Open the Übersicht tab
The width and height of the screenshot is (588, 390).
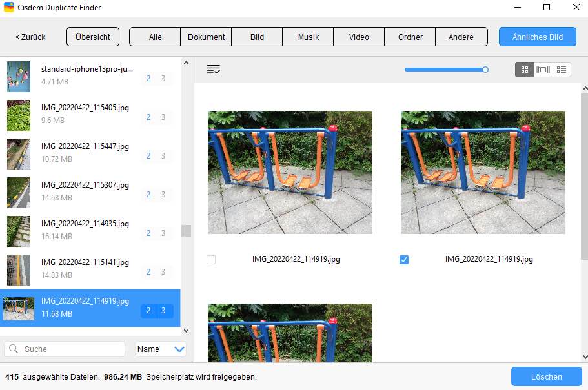92,37
